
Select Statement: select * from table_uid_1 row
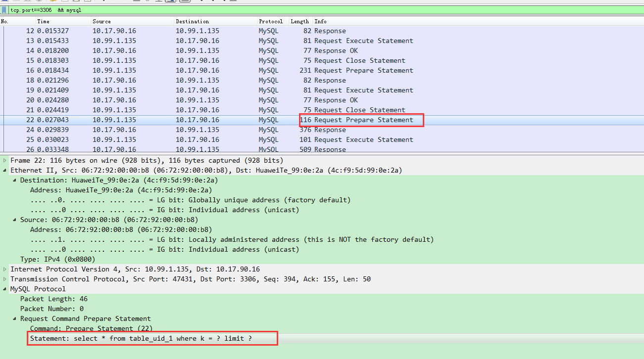click(322, 338)
